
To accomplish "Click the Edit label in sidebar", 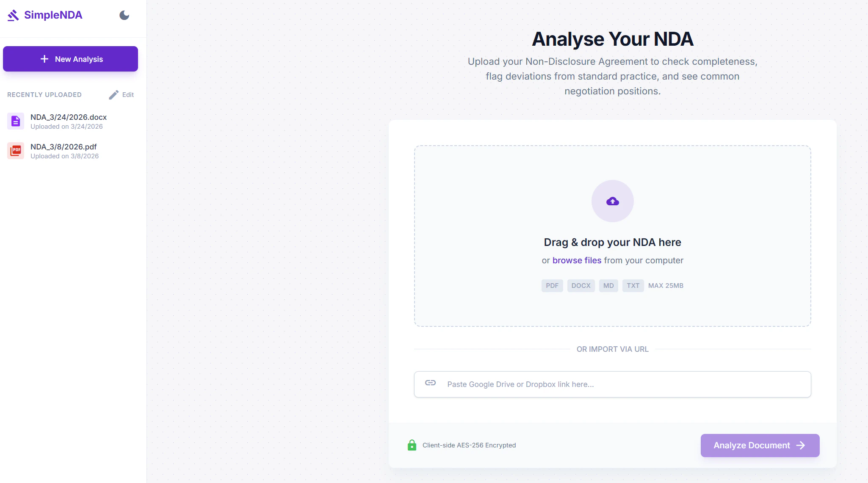I will [128, 95].
